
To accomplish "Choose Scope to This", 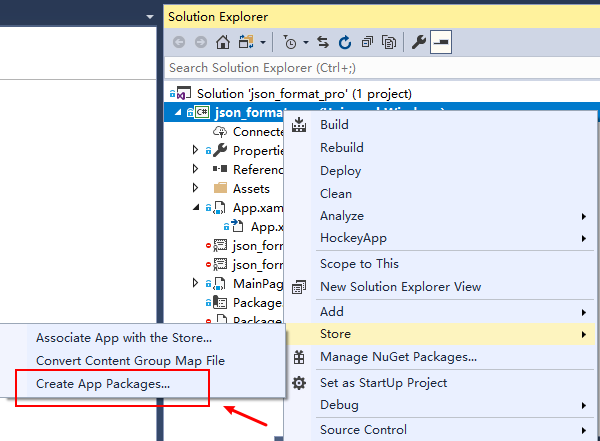I will click(440, 264).
